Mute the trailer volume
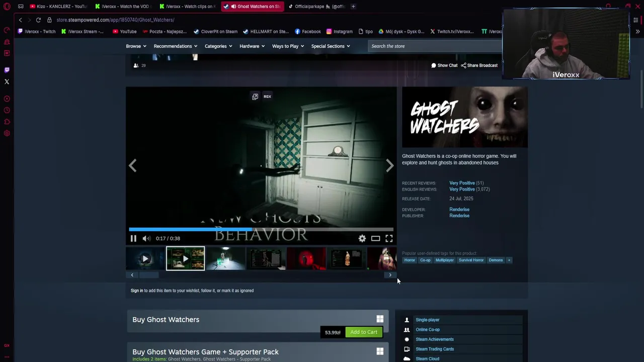Viewport: 644px width, 362px height. click(146, 238)
